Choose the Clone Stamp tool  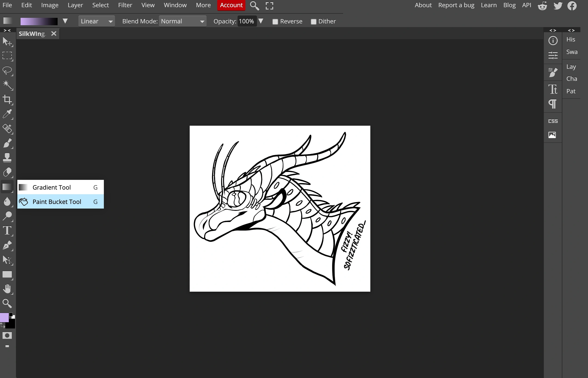(x=7, y=158)
